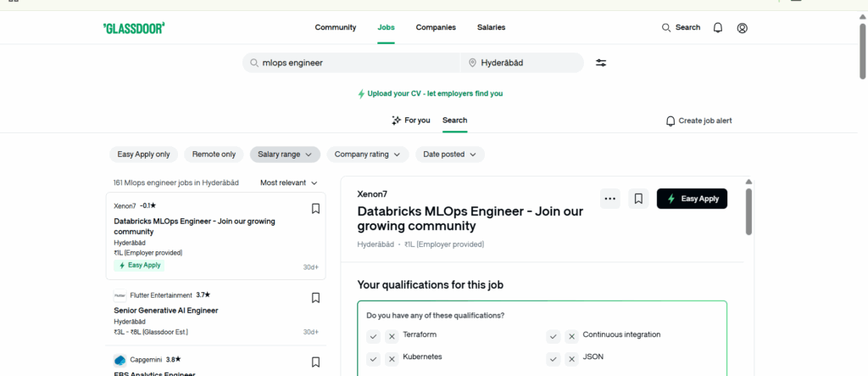Switch to the For you tab

coord(411,121)
